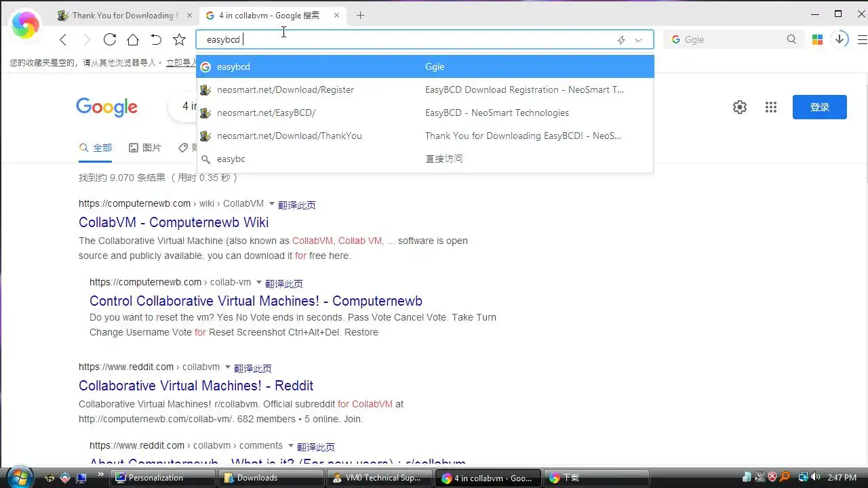Click 翻译此页 beside collabvm › comments
This screenshot has width=868, height=488.
click(316, 447)
